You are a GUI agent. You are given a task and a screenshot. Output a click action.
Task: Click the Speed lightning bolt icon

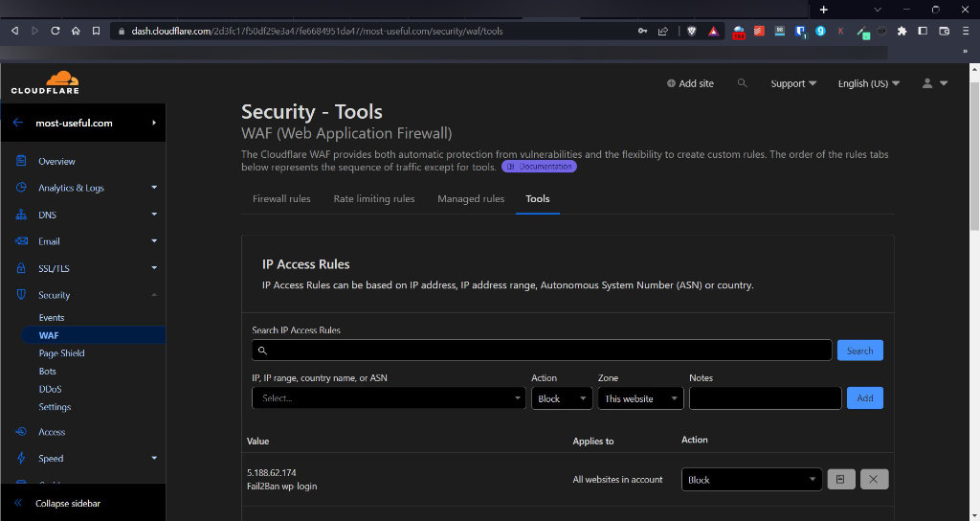tap(21, 458)
